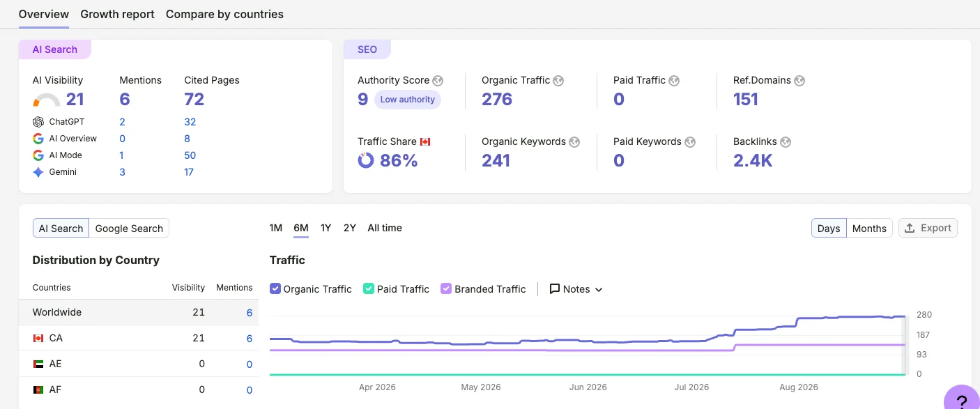Toggle the Paid Traffic checkbox
Screen dimensions: 980x409
click(369, 288)
